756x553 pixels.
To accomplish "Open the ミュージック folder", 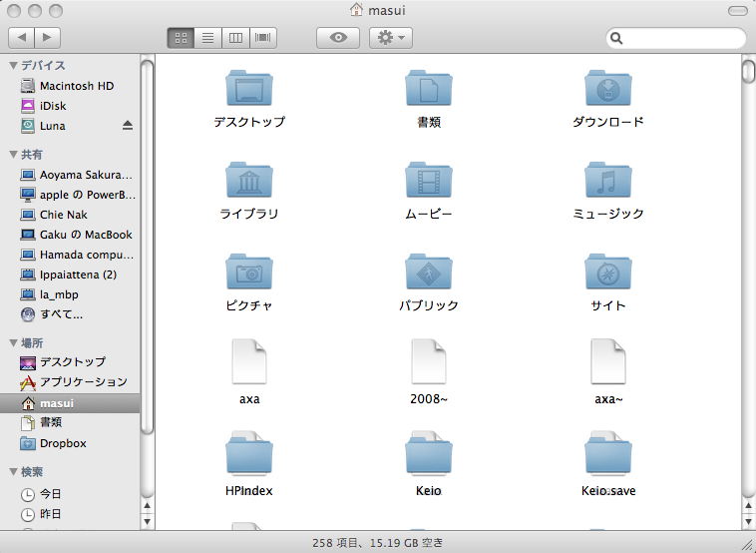I will (608, 180).
